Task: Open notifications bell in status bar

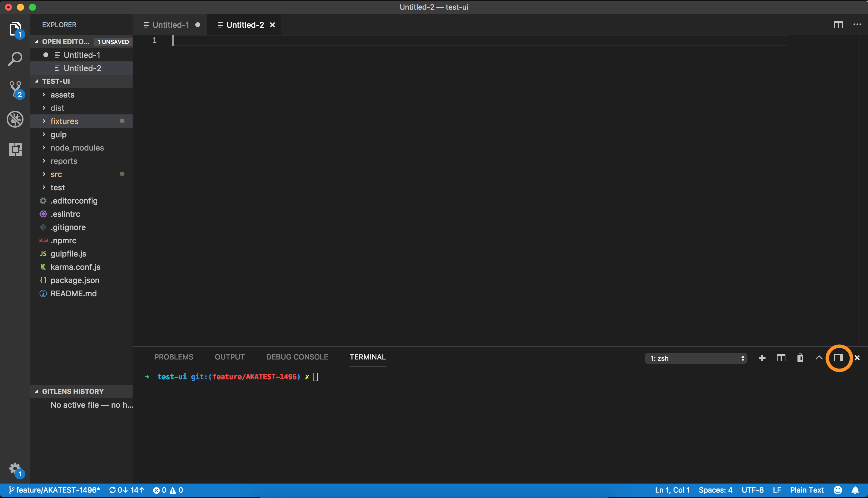Action: pos(855,490)
